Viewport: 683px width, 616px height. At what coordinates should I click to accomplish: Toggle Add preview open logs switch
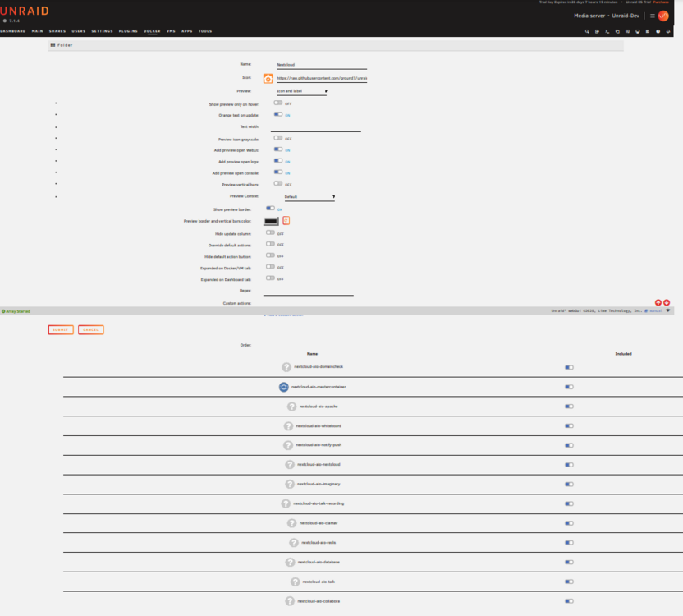(278, 160)
